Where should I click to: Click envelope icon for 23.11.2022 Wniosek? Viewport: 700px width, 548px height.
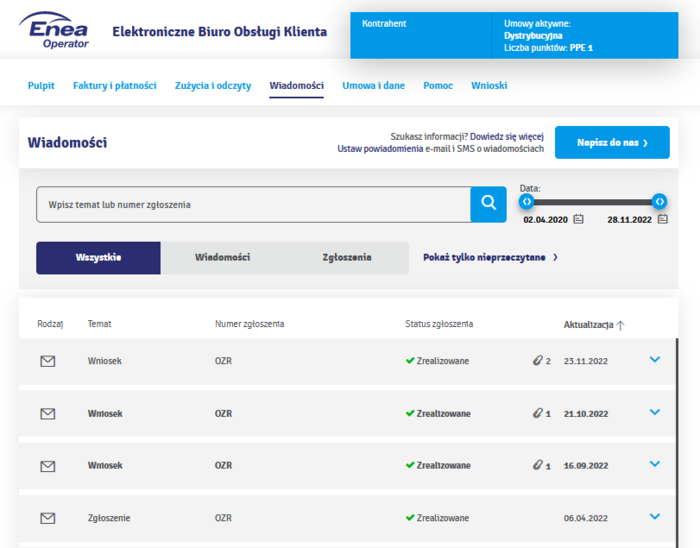point(48,361)
